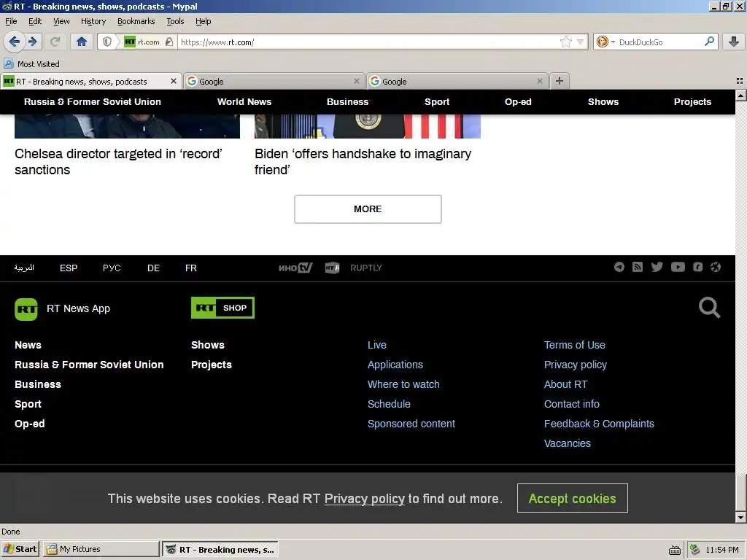Image resolution: width=747 pixels, height=560 pixels.
Task: Open the DuckDuckGo search engine selector
Action: [605, 42]
